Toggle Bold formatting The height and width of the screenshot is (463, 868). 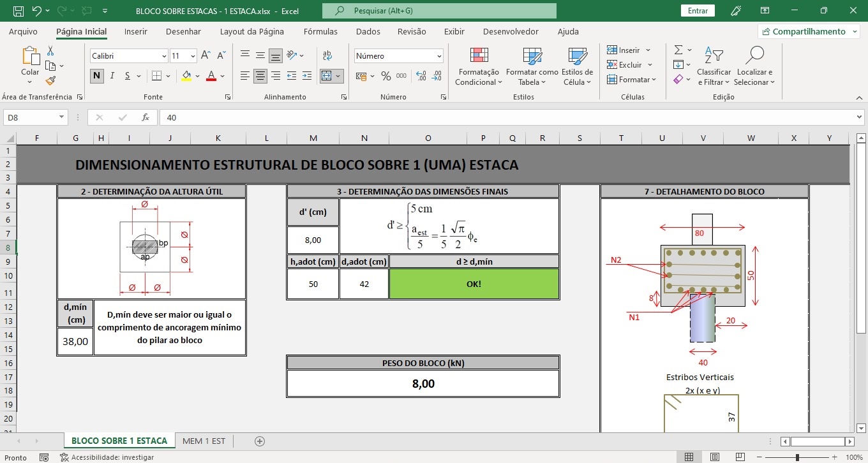(x=97, y=76)
